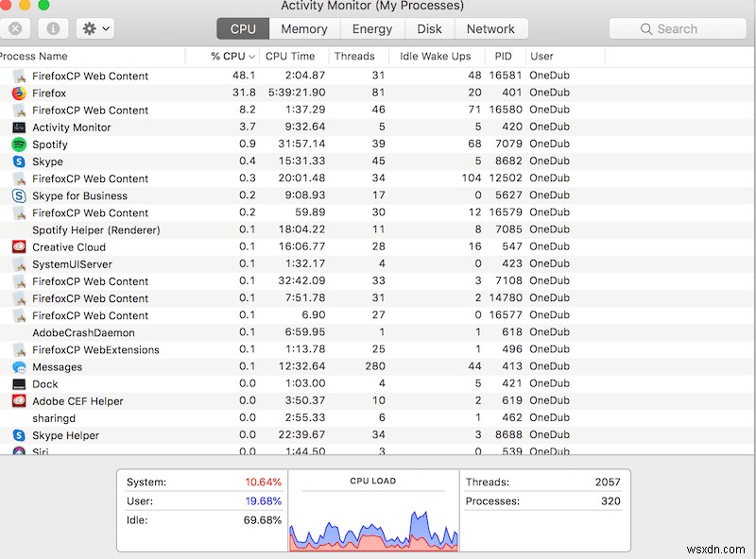This screenshot has width=756, height=559.
Task: Sort by Process Name column header
Action: tap(92, 57)
